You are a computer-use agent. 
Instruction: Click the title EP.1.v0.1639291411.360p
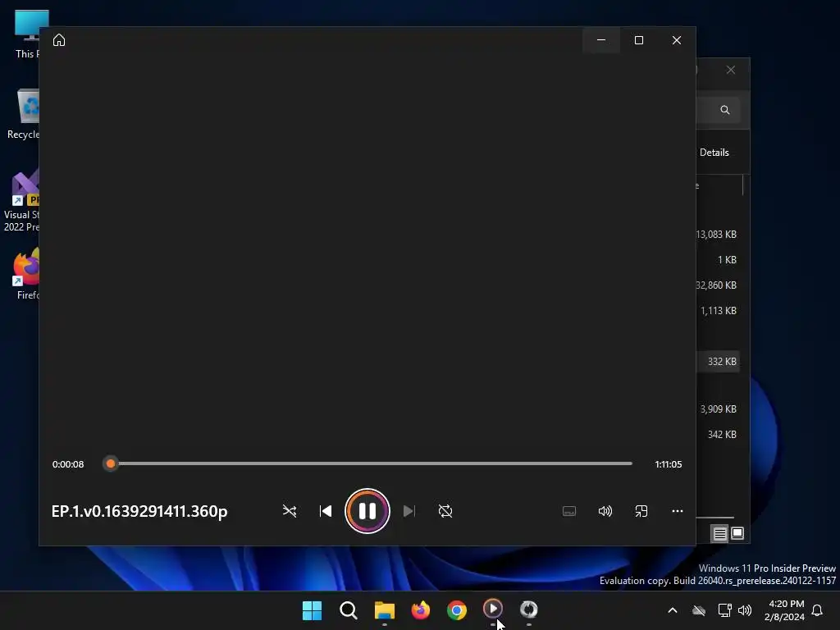coord(139,511)
